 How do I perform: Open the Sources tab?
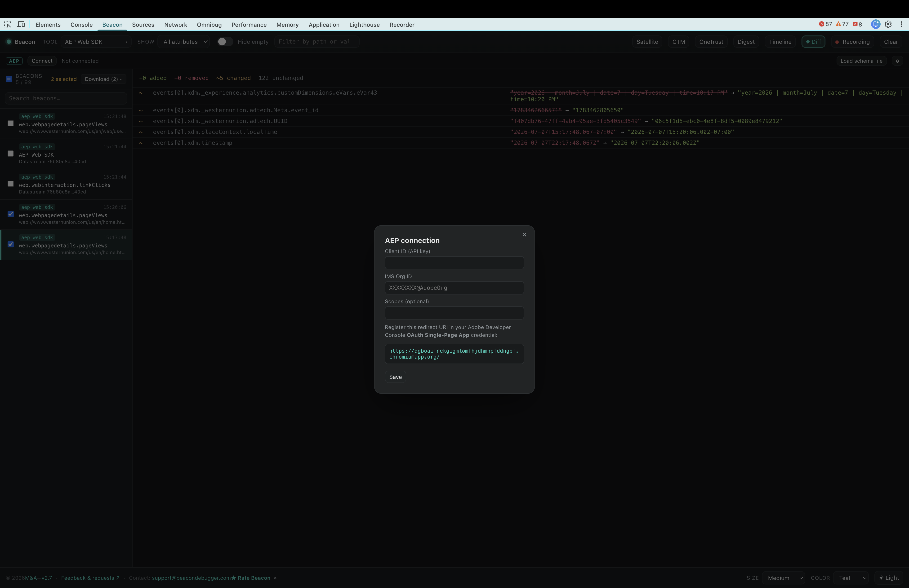point(143,24)
